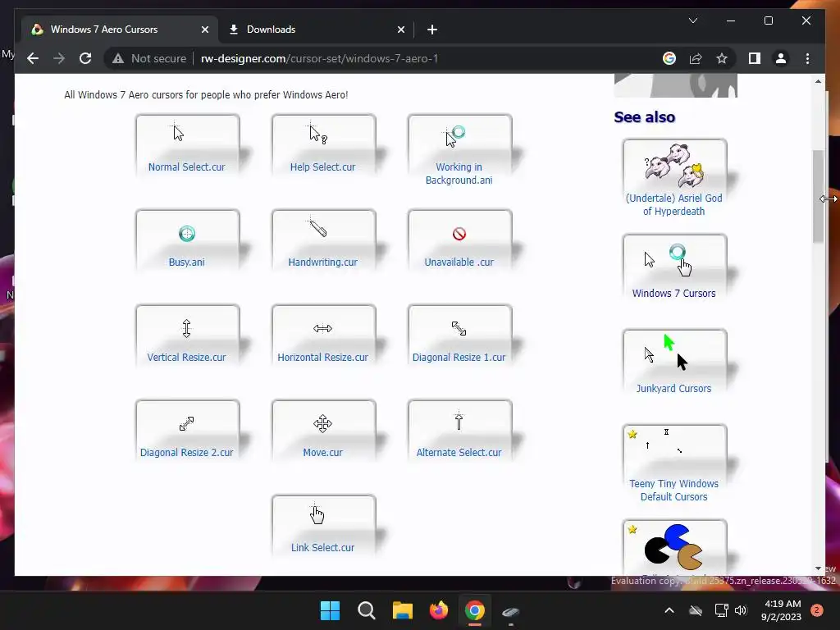Show hidden tray icons chevron
Viewport: 840px width, 630px height.
pos(669,610)
